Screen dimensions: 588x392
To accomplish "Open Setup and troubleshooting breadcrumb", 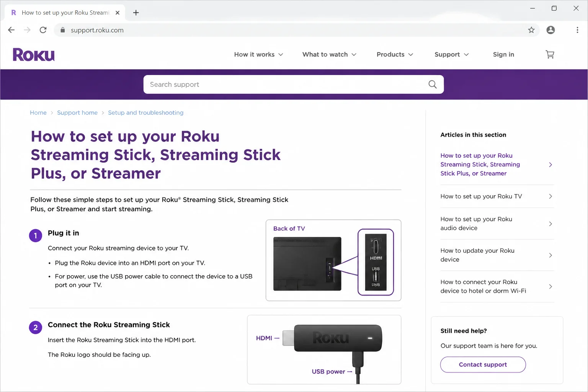I will [x=145, y=113].
